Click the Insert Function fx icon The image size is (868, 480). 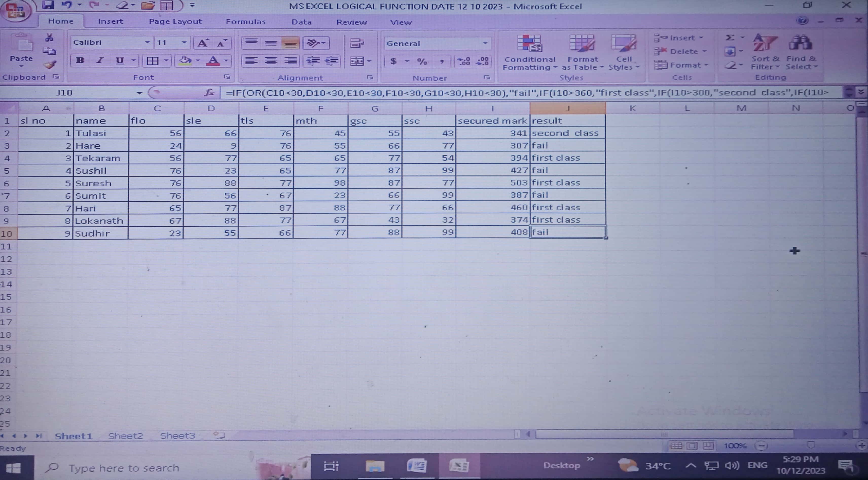pos(209,93)
